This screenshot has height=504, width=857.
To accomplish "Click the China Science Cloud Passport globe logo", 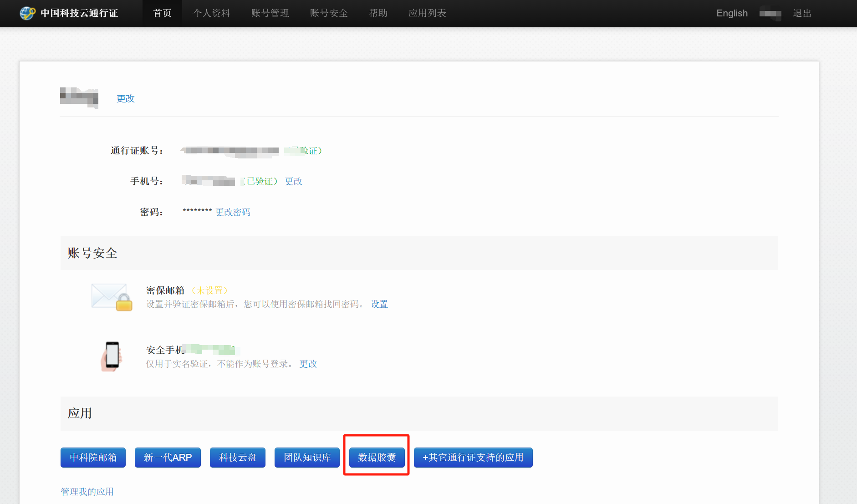I will [x=27, y=13].
